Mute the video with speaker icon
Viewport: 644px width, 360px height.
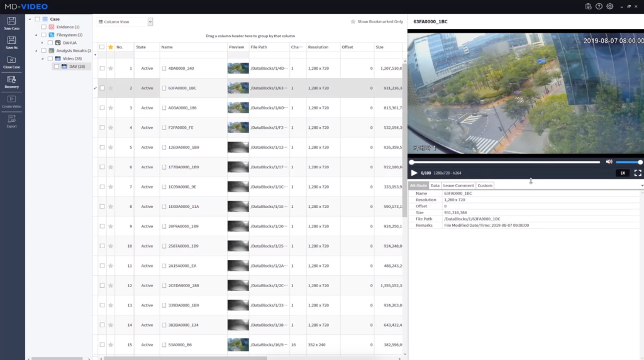[609, 162]
